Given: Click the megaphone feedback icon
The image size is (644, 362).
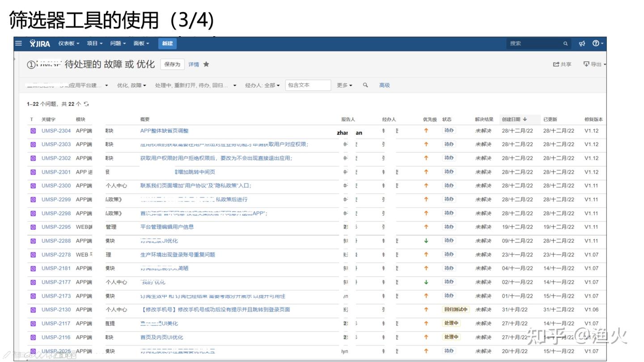Looking at the screenshot, I should (582, 43).
